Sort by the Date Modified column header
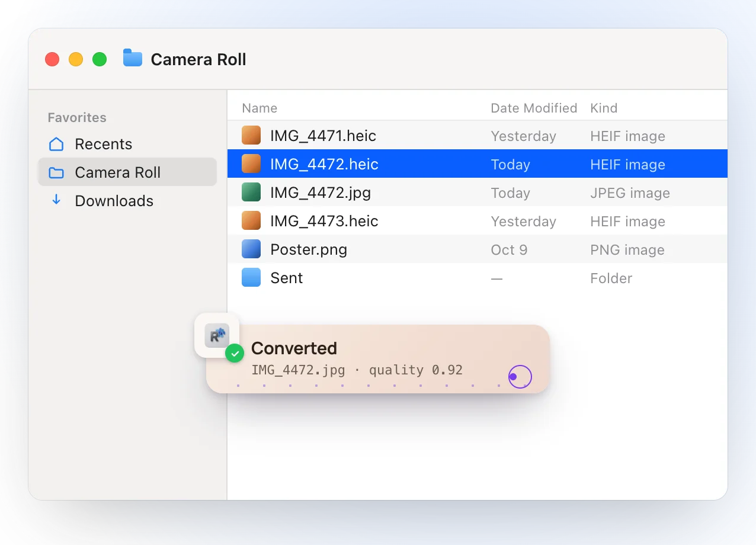The width and height of the screenshot is (756, 545). [534, 108]
